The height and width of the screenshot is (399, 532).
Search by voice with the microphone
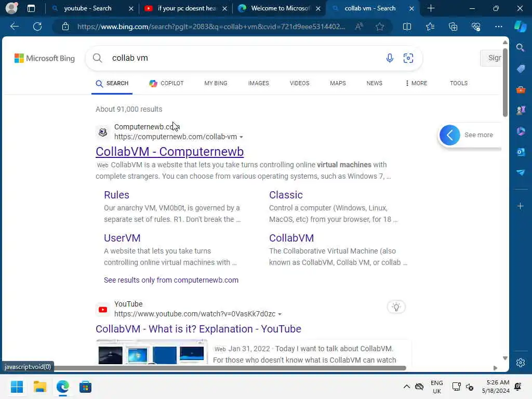pos(390,58)
